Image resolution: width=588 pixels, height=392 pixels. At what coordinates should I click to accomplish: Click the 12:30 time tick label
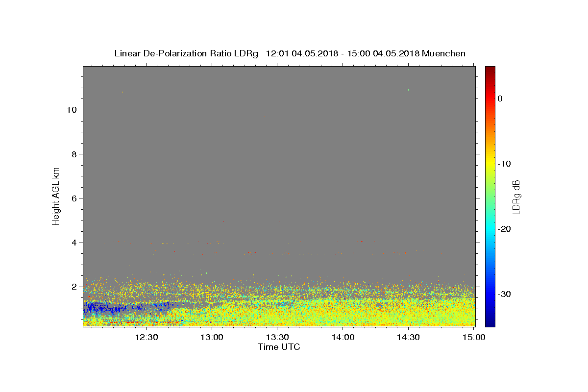[147, 337]
